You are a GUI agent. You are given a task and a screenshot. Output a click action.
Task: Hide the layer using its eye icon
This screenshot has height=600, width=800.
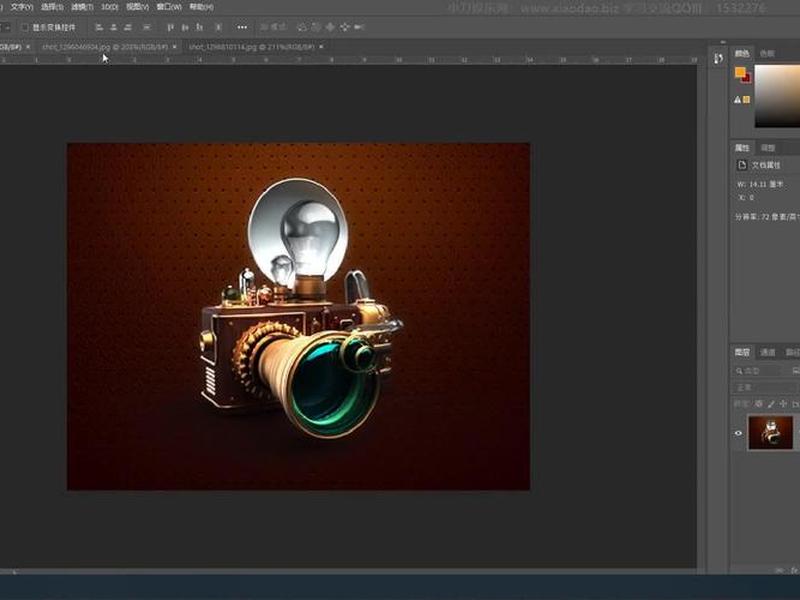(x=738, y=433)
